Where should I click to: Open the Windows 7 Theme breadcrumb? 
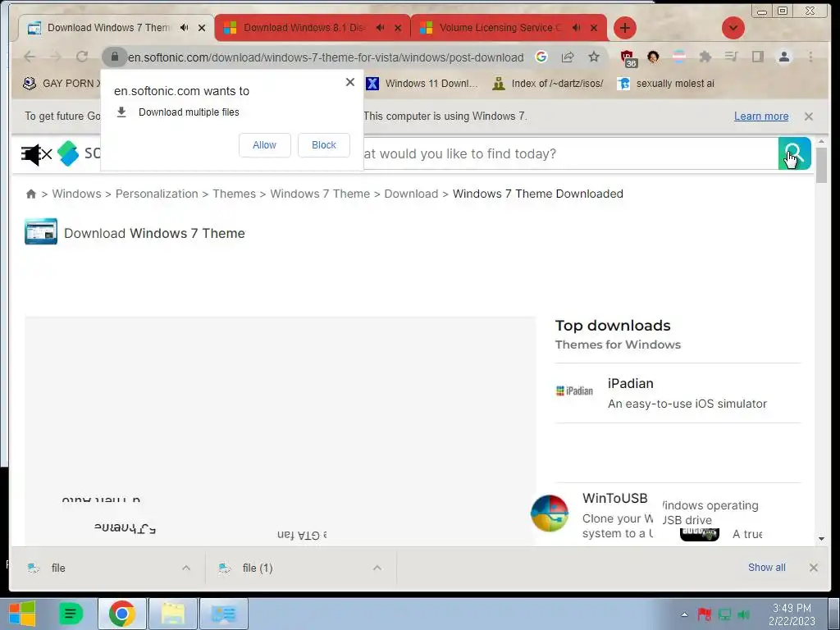click(320, 194)
